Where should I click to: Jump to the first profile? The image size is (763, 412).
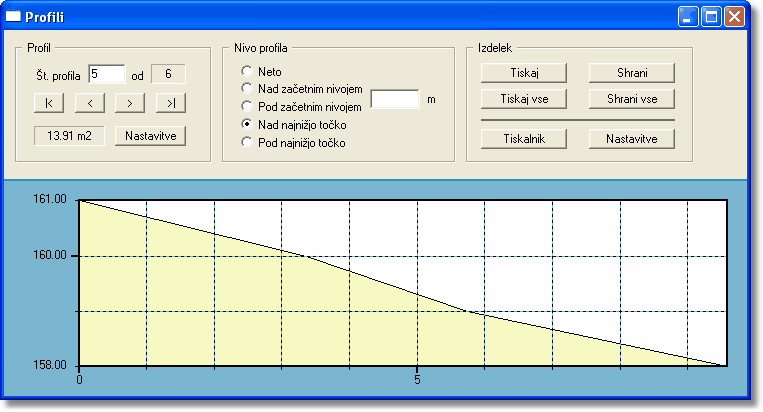point(49,102)
